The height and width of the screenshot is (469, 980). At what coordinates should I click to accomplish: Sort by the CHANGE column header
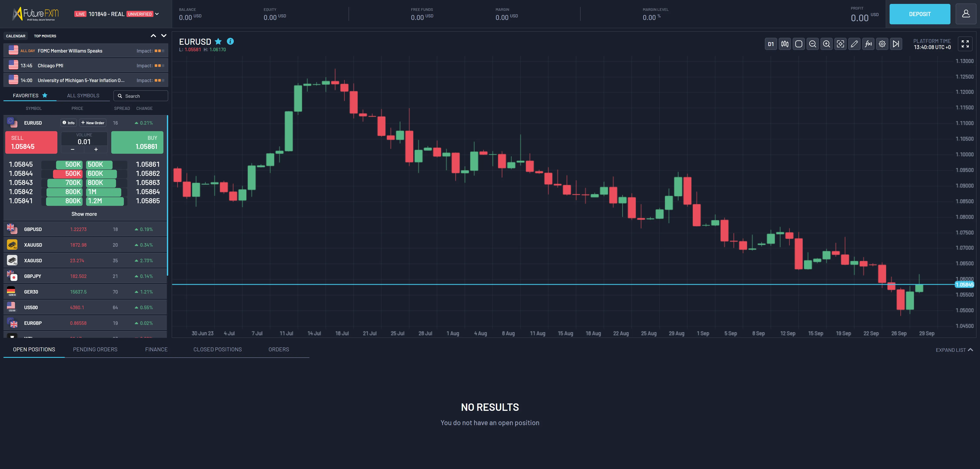pyautogui.click(x=144, y=108)
